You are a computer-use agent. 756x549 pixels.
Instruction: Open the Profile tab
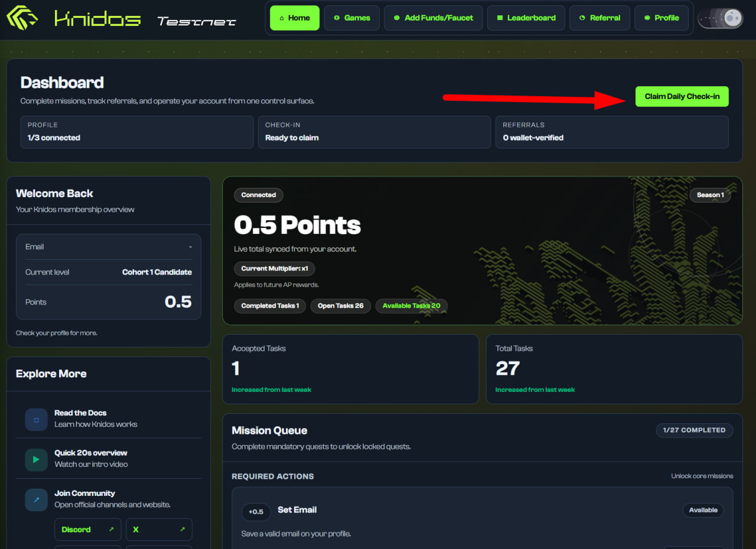coord(661,18)
